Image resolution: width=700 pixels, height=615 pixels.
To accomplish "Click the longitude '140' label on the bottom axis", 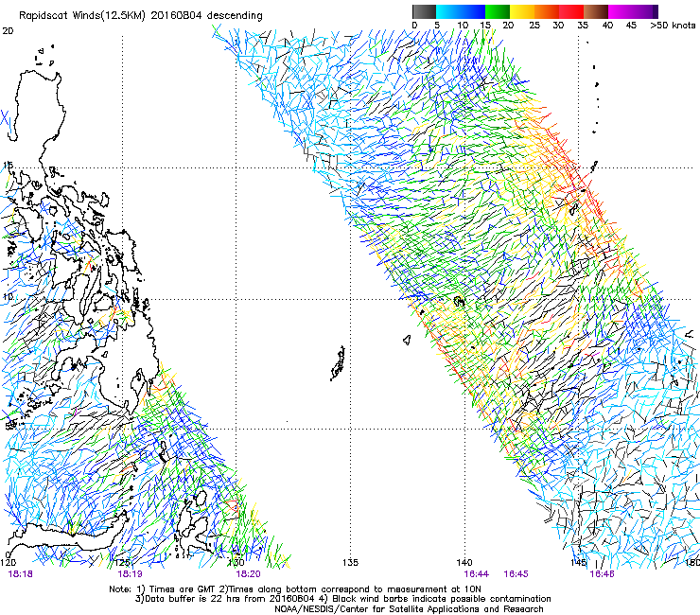I will [x=464, y=562].
